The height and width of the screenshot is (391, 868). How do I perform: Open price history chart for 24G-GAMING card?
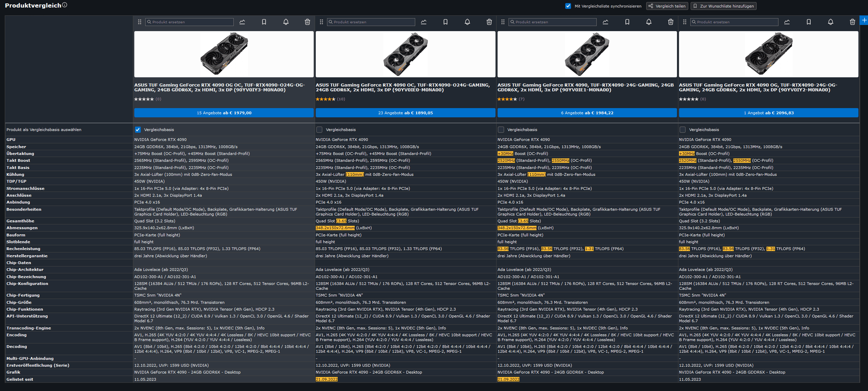tap(606, 22)
